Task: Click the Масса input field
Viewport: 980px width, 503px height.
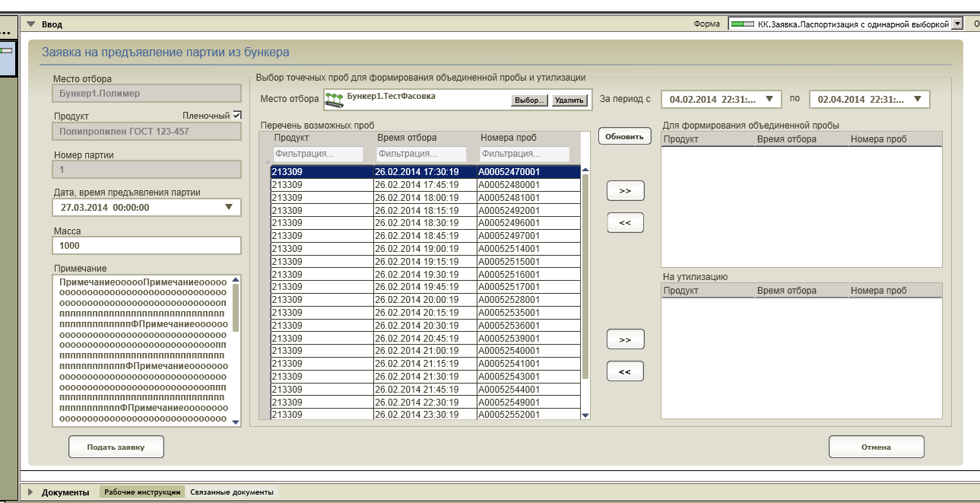Action: coord(147,246)
